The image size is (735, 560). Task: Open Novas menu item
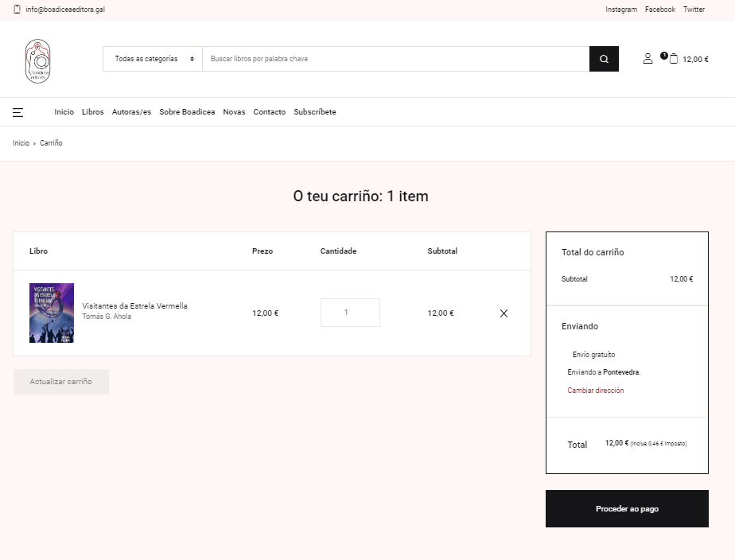[234, 112]
